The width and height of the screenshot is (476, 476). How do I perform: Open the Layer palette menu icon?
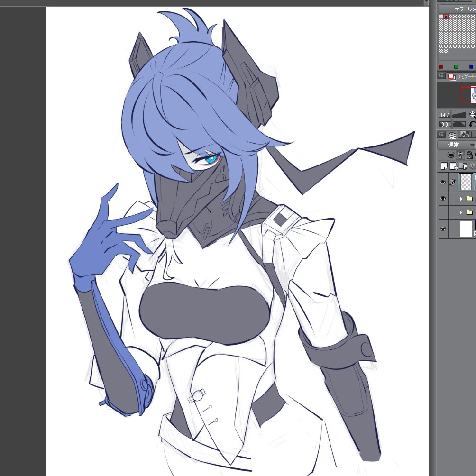[441, 134]
